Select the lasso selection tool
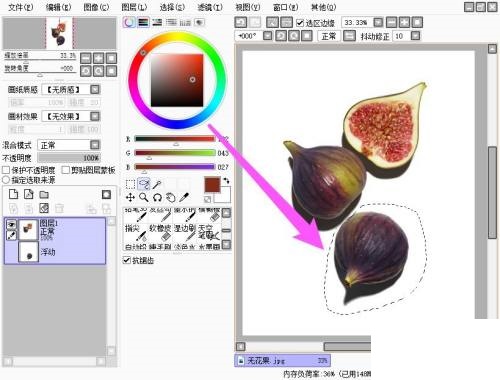This screenshot has width=500, height=380. coord(144,184)
